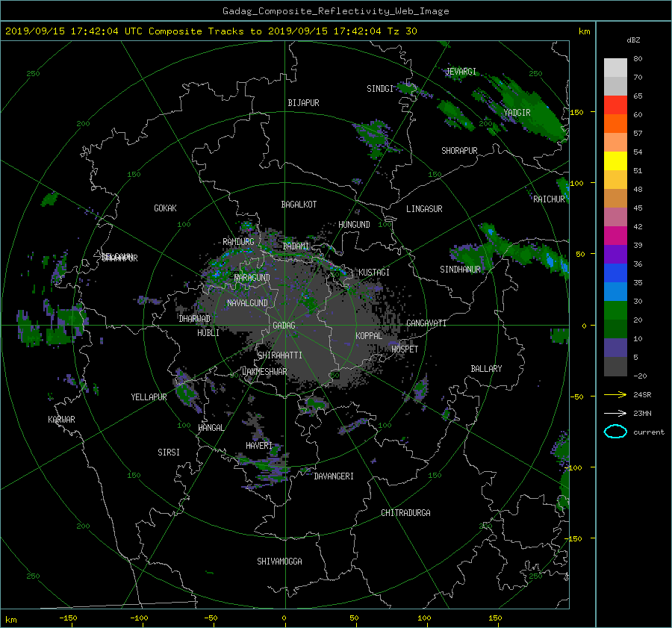Click the CHITRADURGA city label

405,513
